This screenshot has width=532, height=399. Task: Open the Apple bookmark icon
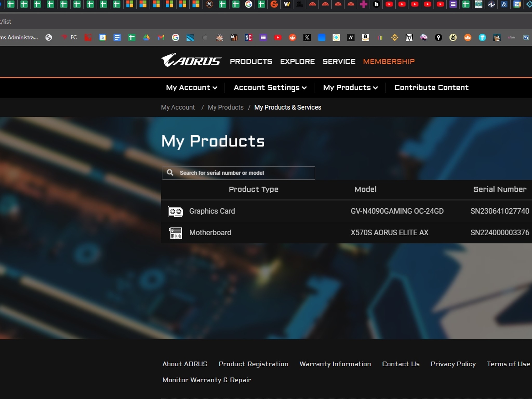coord(205,38)
